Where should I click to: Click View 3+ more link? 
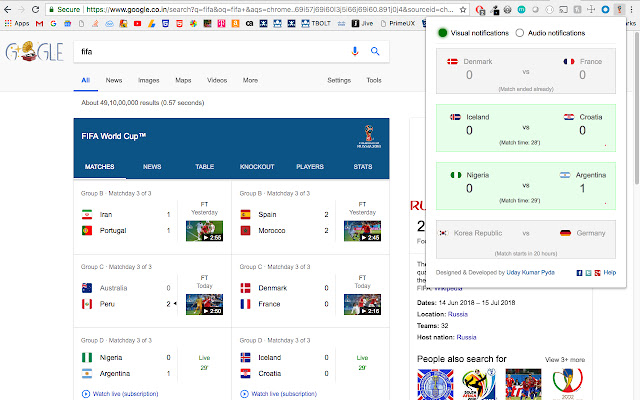[x=565, y=360]
